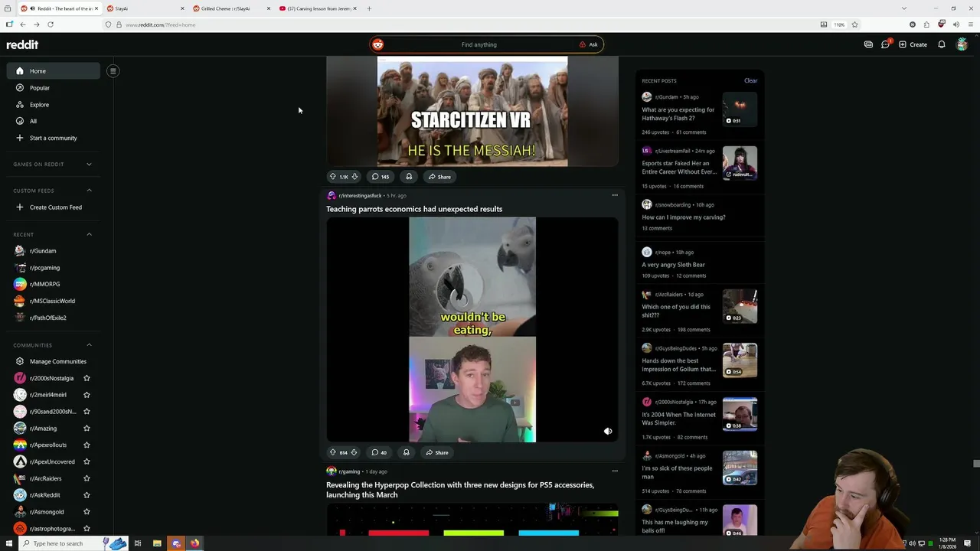Screen dimensions: 980x551
Task: Open the user avatar menu
Action: click(962, 44)
